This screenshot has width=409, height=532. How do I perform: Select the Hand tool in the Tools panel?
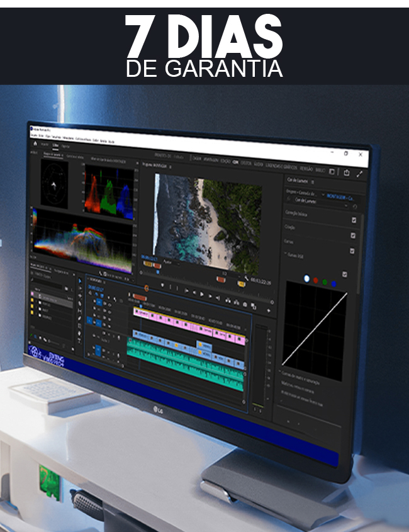(x=80, y=333)
